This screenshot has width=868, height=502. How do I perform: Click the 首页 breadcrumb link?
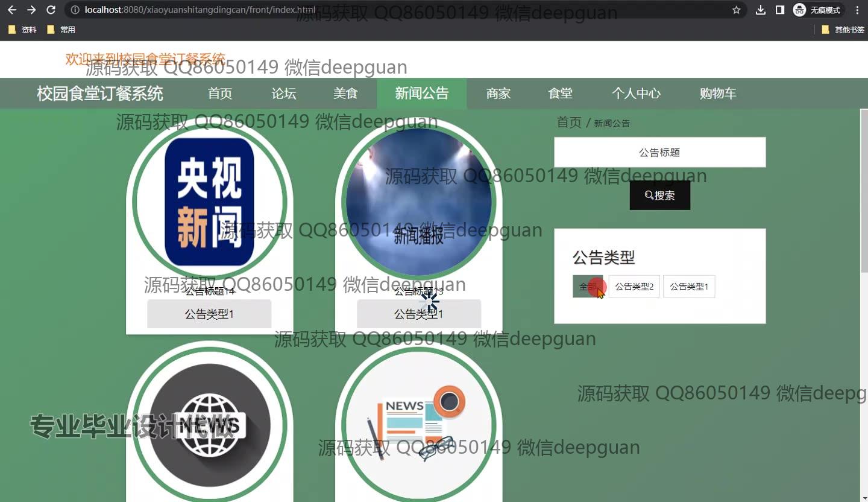[x=569, y=122]
